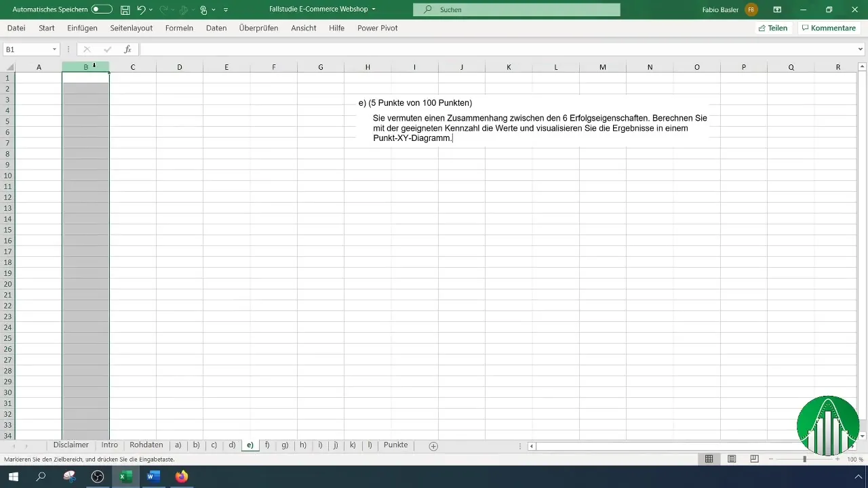Click the Name Box showing B1
This screenshot has height=488, width=868.
[26, 49]
